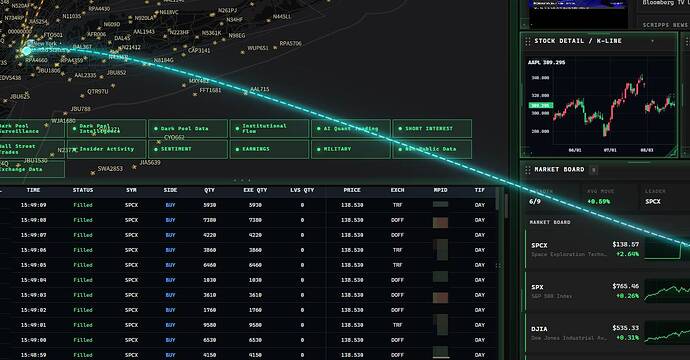The width and height of the screenshot is (690, 360).
Task: Sort orders by the EXE QTY column
Action: 255,190
